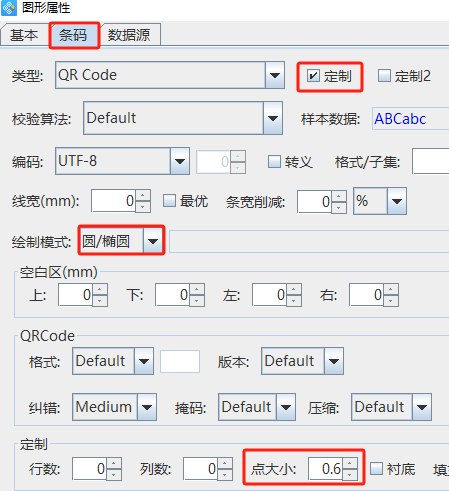This screenshot has width=449, height=491.
Task: Tick the 转义 checkbox
Action: pyautogui.click(x=274, y=162)
